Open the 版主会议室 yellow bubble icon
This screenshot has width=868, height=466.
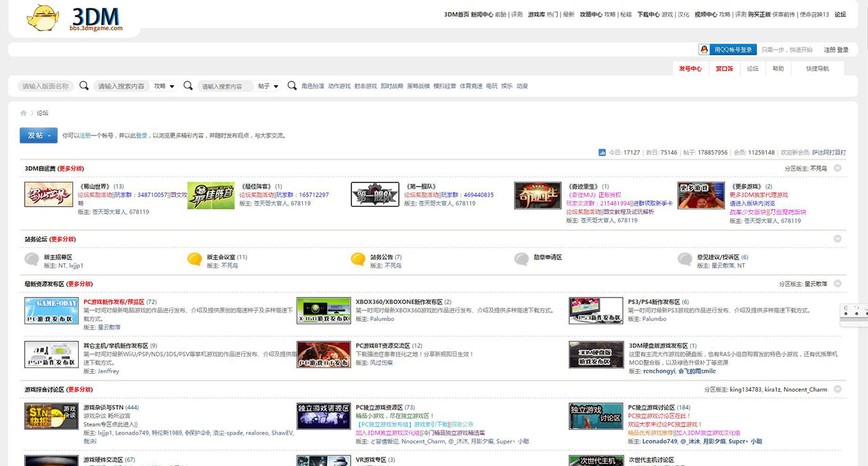(194, 259)
